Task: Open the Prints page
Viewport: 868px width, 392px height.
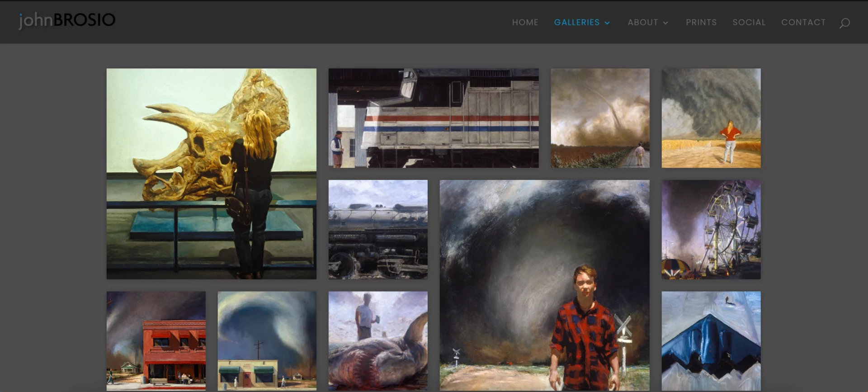Action: (701, 22)
